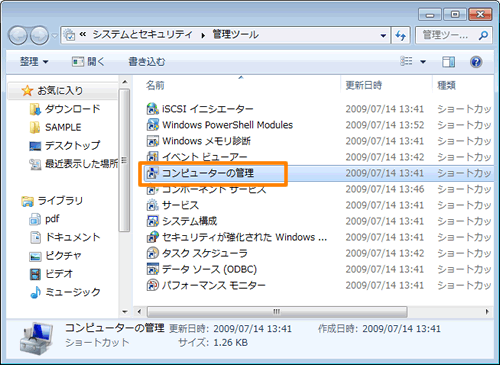Image resolution: width=500 pixels, height=365 pixels.
Task: Go to デスクトップ in the sidebar
Action: point(65,146)
